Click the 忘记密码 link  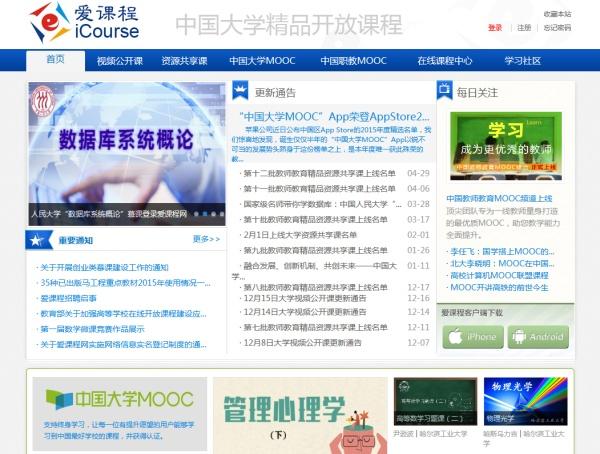tap(557, 28)
